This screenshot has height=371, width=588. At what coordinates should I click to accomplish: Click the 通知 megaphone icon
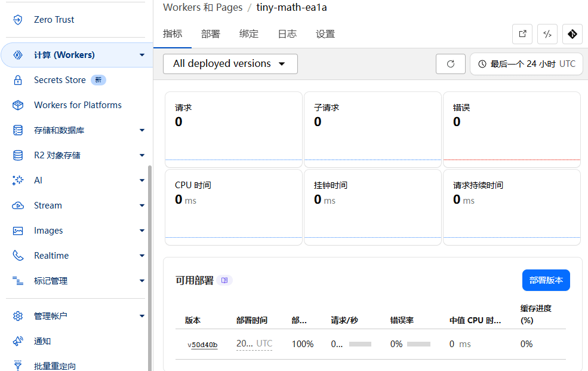pos(18,341)
